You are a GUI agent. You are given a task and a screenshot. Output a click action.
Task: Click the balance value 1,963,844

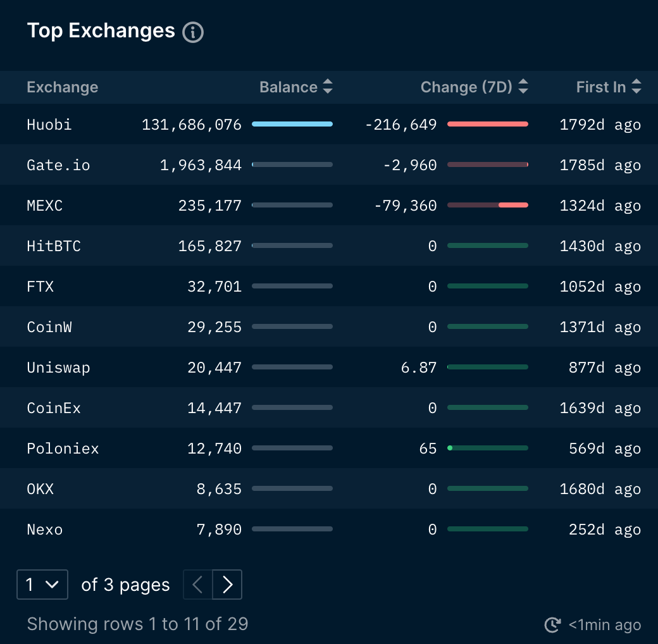click(x=201, y=165)
